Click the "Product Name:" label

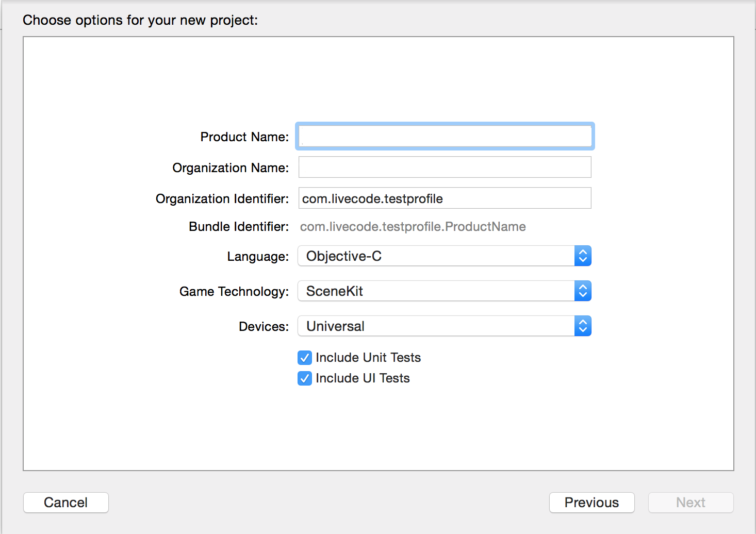point(244,137)
